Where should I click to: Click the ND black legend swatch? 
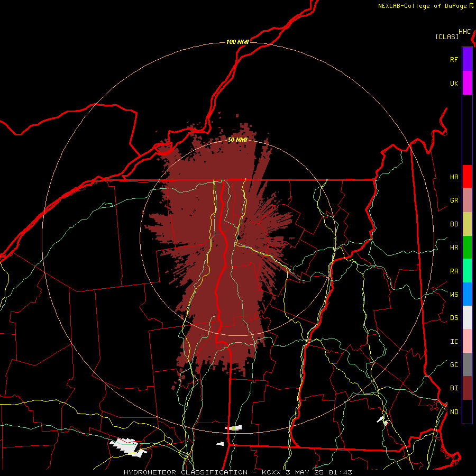click(467, 411)
